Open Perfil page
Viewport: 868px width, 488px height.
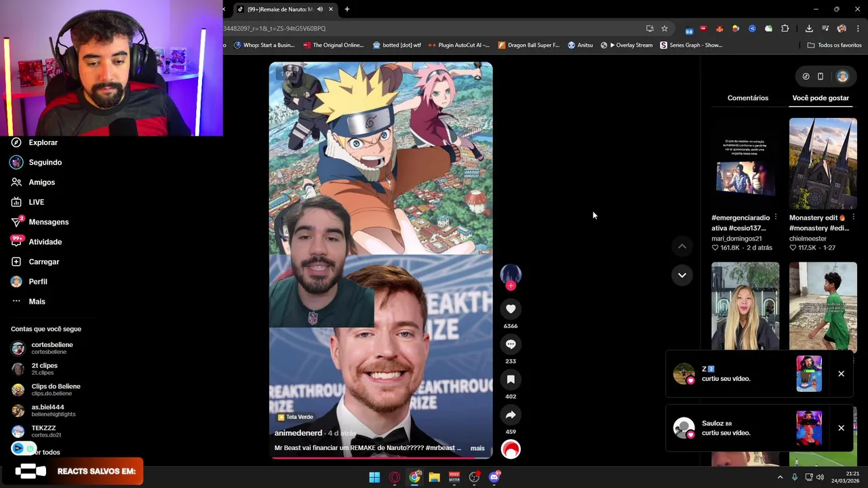[28, 281]
